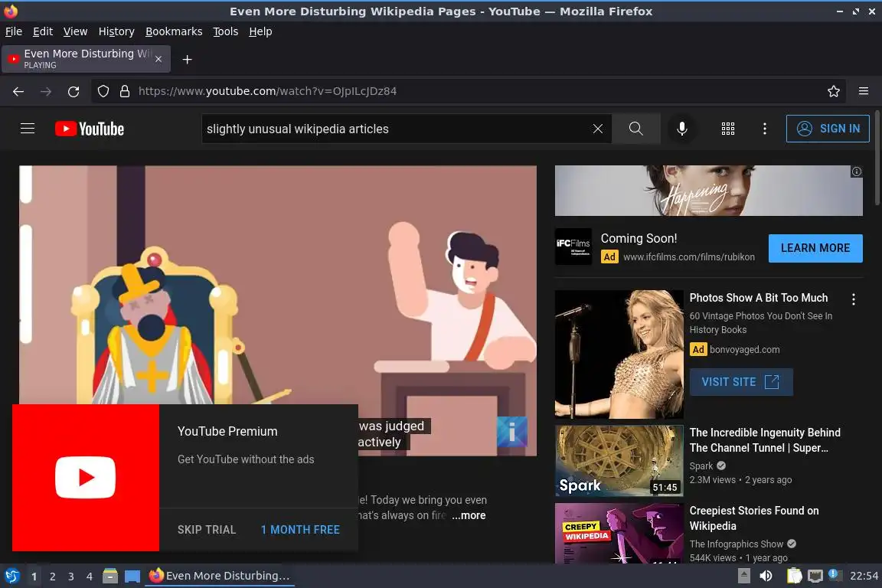Viewport: 882px width, 588px height.
Task: Open the YouTube guide hamburger menu
Action: point(28,129)
